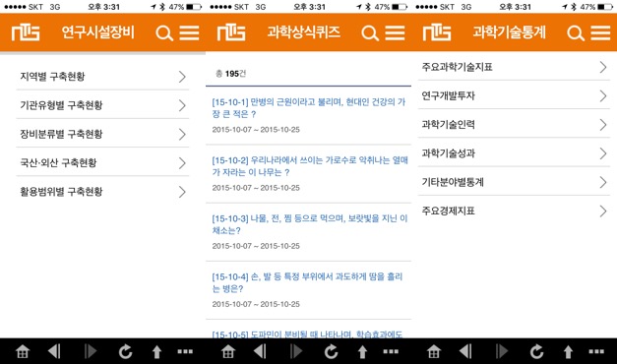Screen dimensions: 617x364
Task: Expand chevron for 활용범위별 구축현황
Action: coord(182,192)
